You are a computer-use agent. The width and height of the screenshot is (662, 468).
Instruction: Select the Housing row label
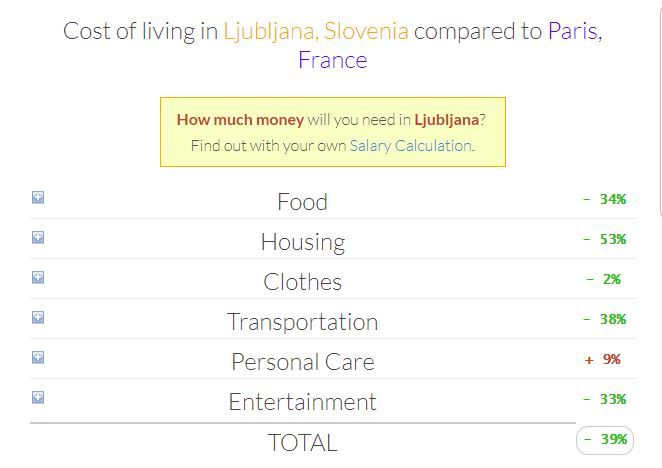tap(303, 242)
